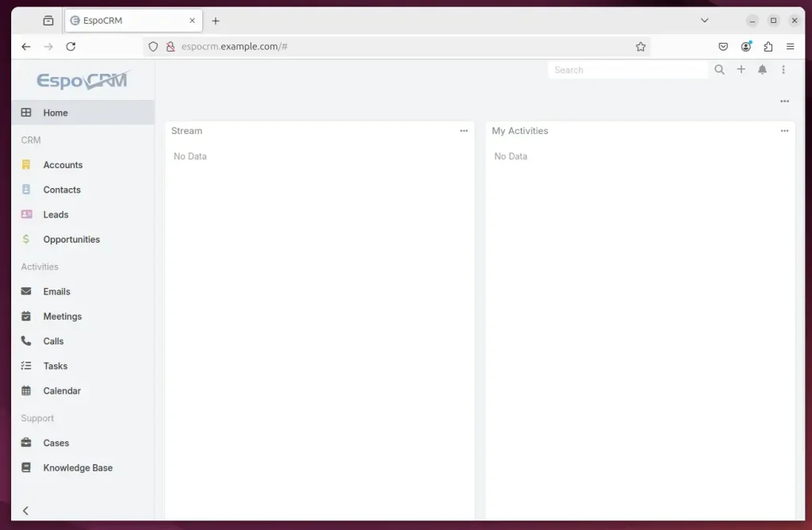Screen dimensions: 812x530
Task: Click the global search magnifier icon
Action: (719, 69)
